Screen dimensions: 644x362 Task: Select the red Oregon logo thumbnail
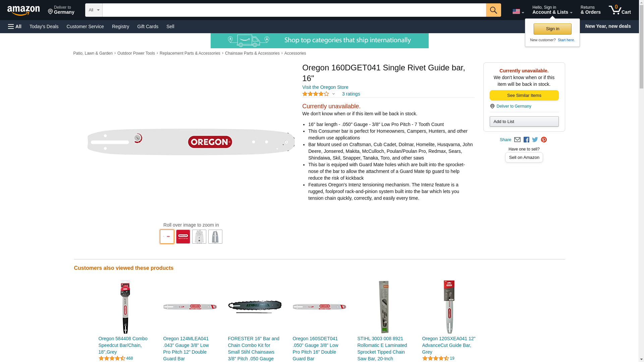click(183, 237)
